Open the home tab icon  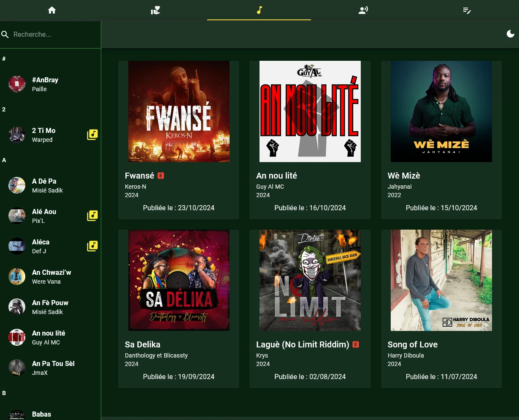point(52,10)
